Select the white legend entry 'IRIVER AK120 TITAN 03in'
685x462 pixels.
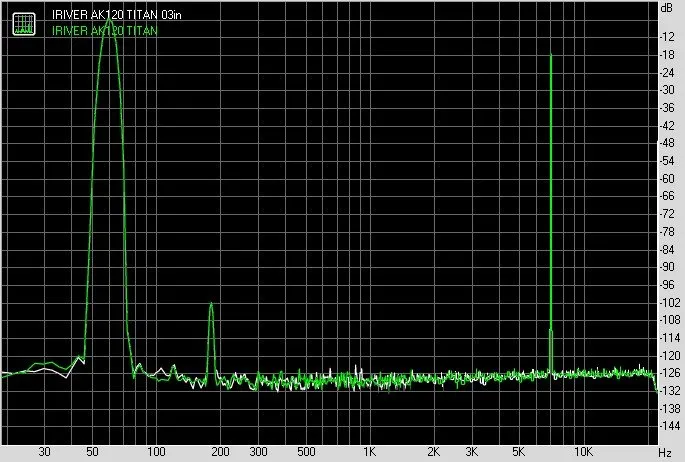[x=117, y=15]
